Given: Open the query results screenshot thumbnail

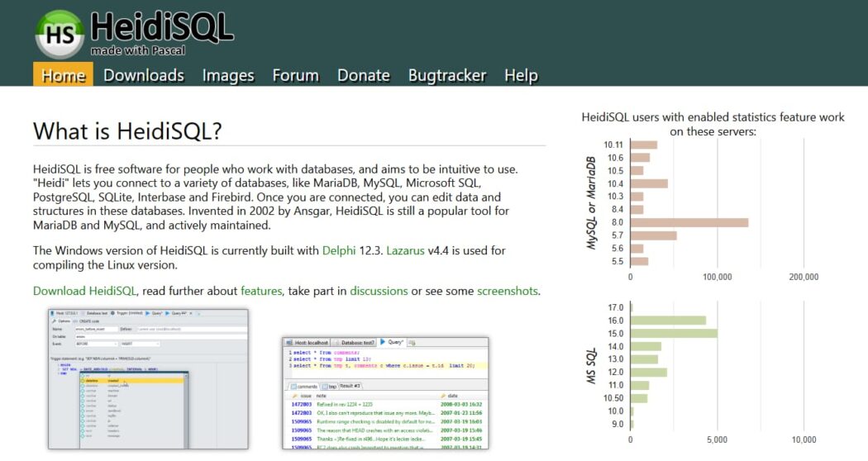Looking at the screenshot, I should (x=385, y=393).
